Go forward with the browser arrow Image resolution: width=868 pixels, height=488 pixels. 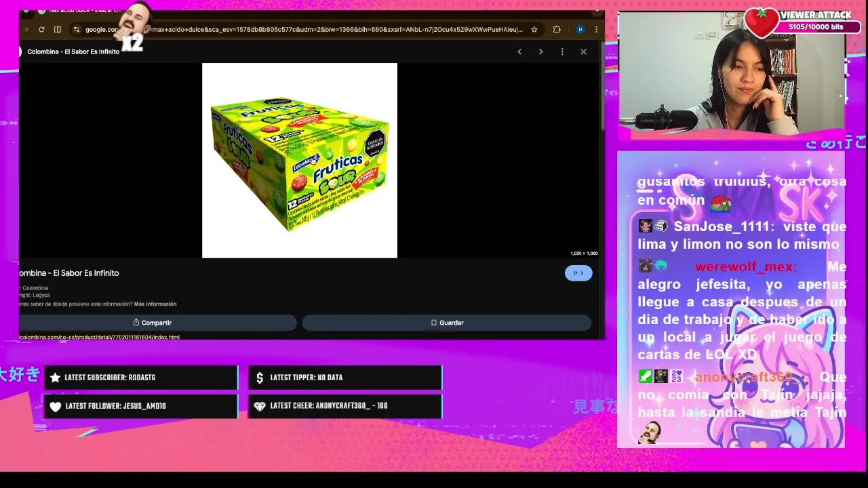pyautogui.click(x=26, y=29)
